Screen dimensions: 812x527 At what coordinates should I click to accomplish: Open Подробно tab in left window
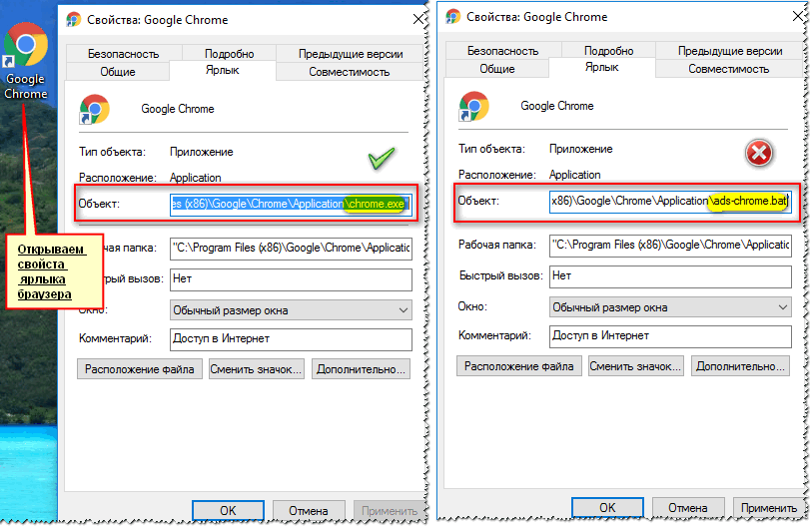[229, 54]
